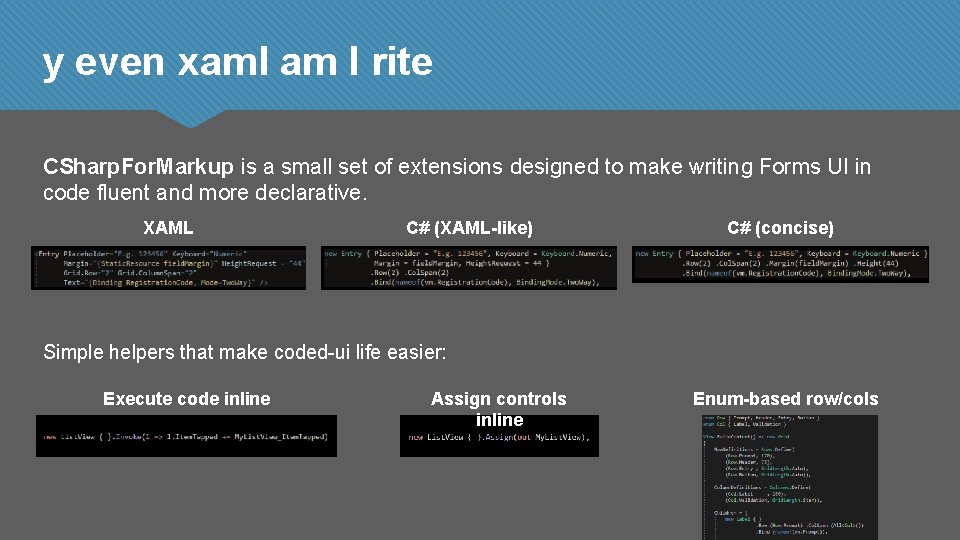The height and width of the screenshot is (540, 960).
Task: Open the enum row/cols code snippet image
Action: tap(790, 478)
